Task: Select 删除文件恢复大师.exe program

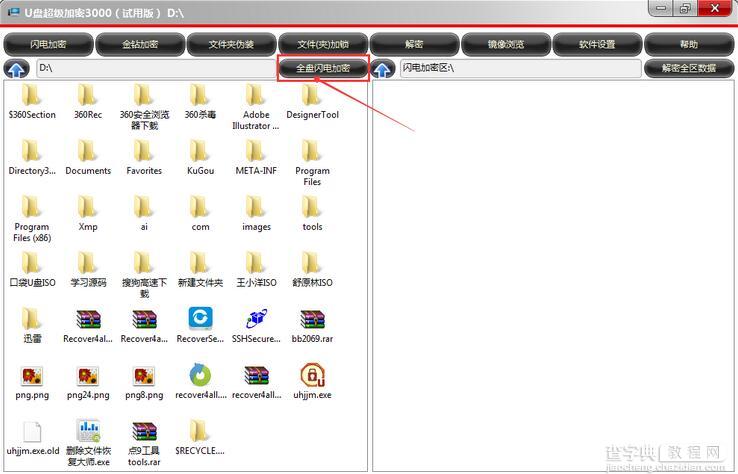Action: click(x=88, y=443)
